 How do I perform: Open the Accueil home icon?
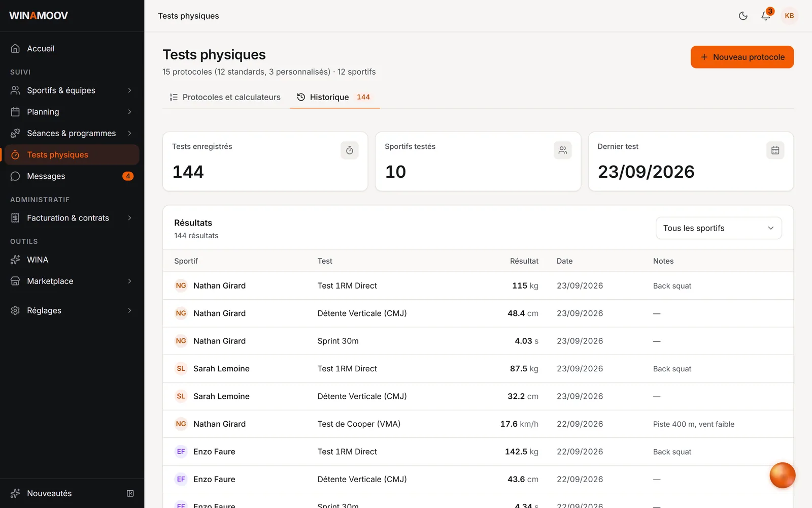15,48
